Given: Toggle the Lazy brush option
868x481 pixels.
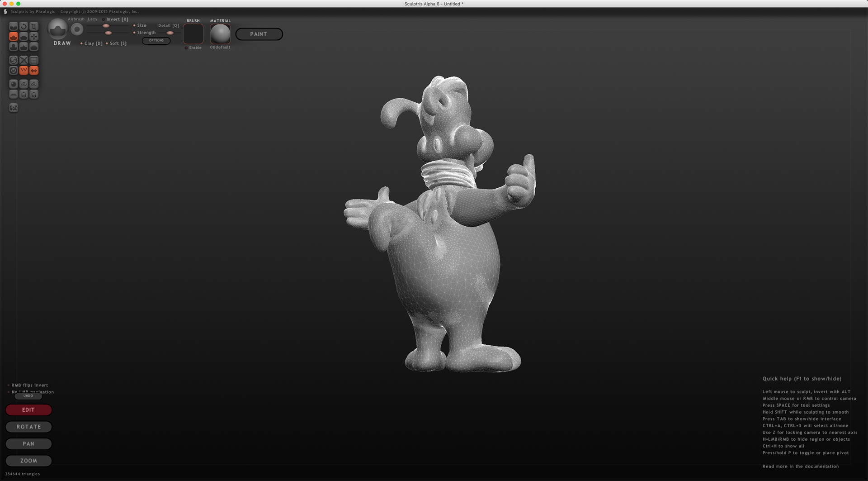Looking at the screenshot, I should [93, 19].
